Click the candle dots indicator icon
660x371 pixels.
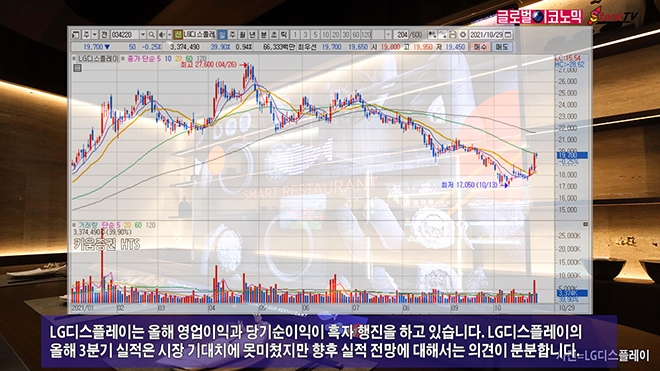[x=432, y=35]
